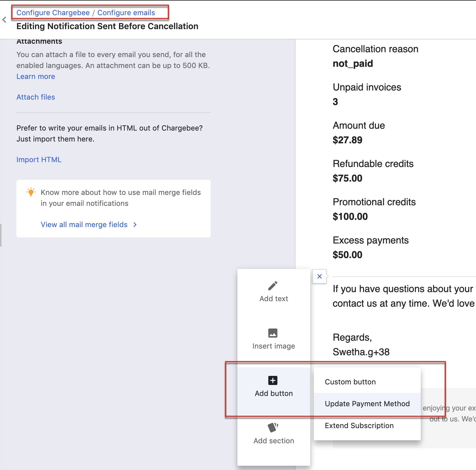This screenshot has width=476, height=470.
Task: Click the 'If you have questions' paragraph
Action: click(403, 296)
